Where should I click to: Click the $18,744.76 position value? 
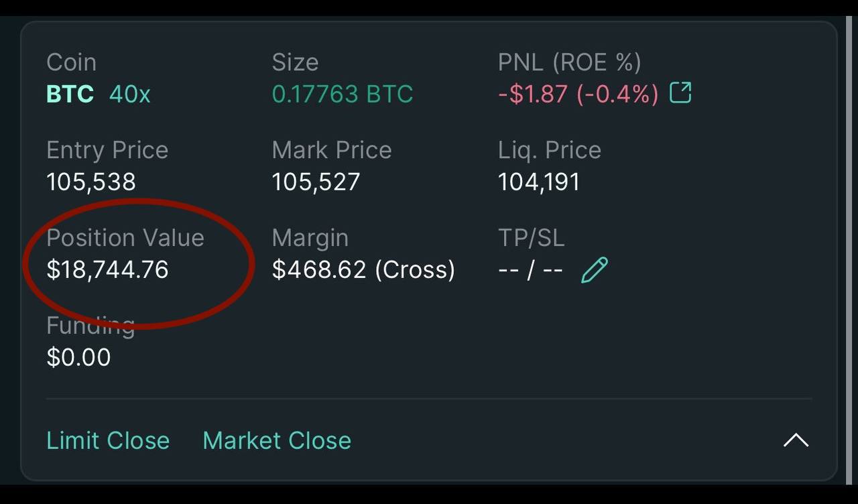coord(107,269)
